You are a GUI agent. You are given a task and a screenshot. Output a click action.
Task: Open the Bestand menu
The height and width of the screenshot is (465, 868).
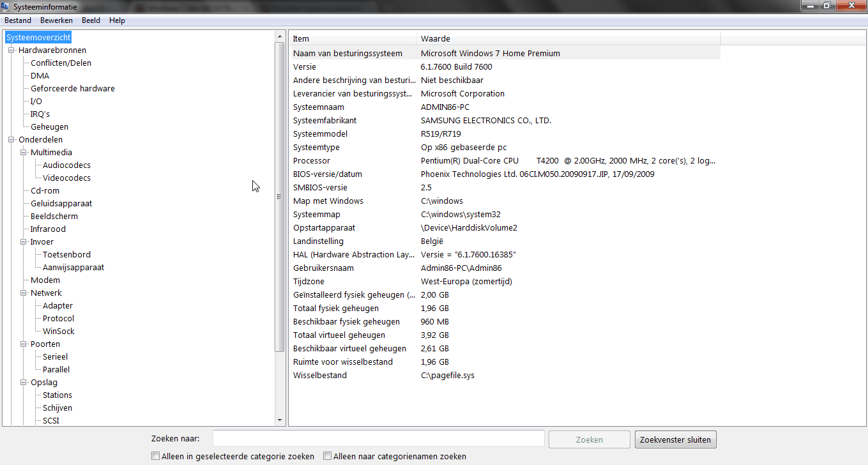(18, 20)
